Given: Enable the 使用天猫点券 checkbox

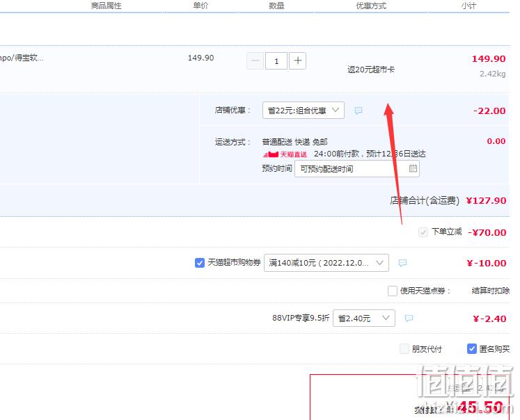Looking at the screenshot, I should click(393, 291).
